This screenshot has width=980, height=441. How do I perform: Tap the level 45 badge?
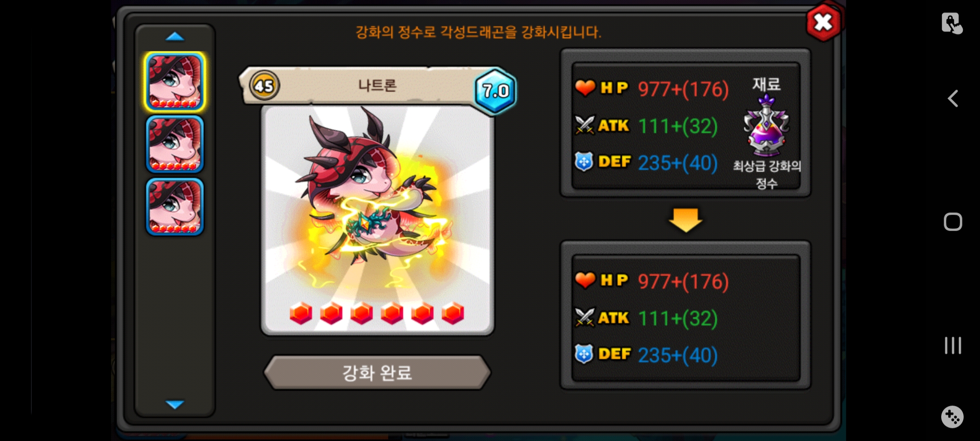[x=264, y=86]
